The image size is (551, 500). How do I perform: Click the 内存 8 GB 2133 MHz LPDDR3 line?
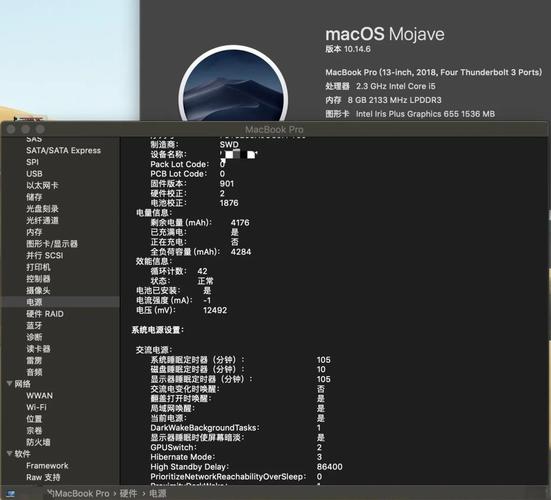(383, 100)
